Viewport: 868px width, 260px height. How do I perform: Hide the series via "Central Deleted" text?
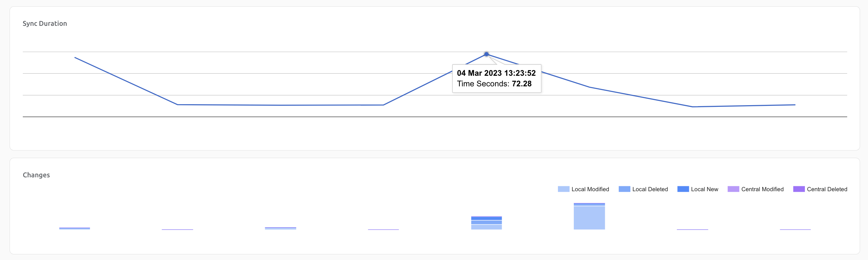(x=827, y=189)
